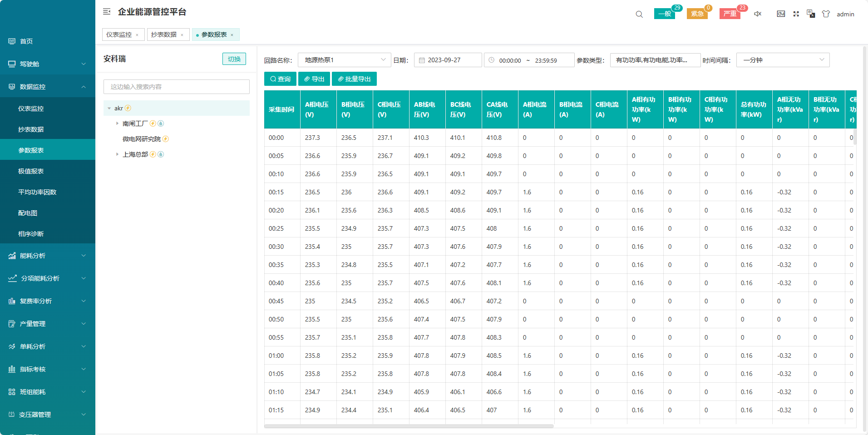Open theme settings with the shirt icon

(x=826, y=14)
